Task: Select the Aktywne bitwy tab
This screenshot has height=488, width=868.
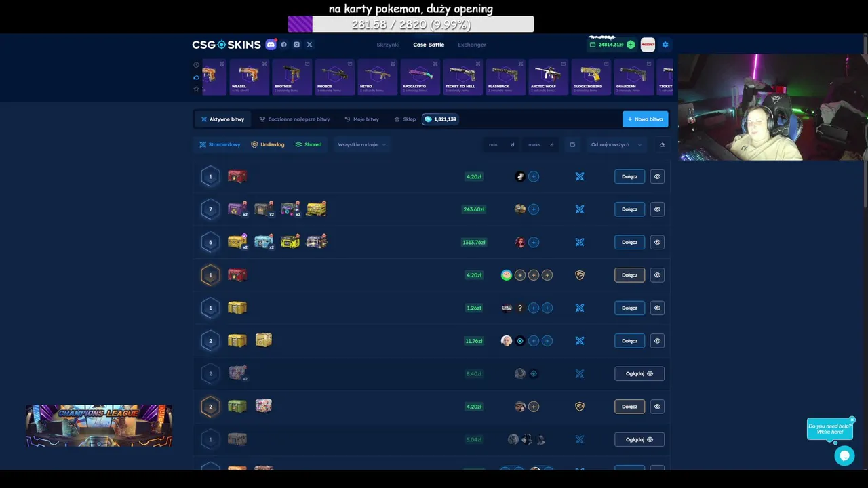Action: click(222, 119)
